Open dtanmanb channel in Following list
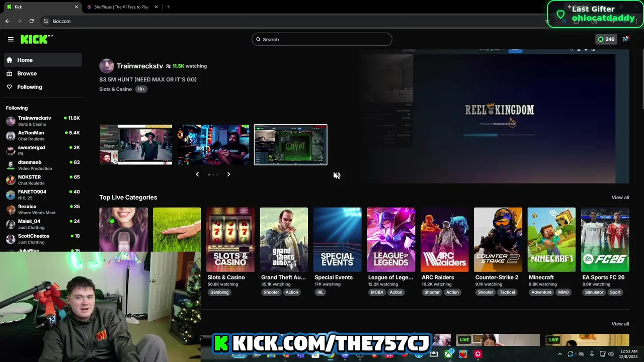The height and width of the screenshot is (362, 644). [x=43, y=165]
